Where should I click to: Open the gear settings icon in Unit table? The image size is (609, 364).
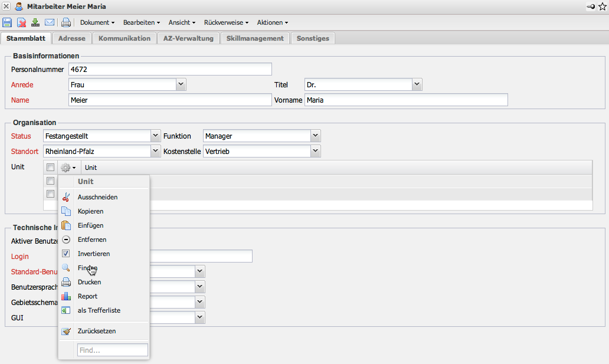[x=68, y=168]
